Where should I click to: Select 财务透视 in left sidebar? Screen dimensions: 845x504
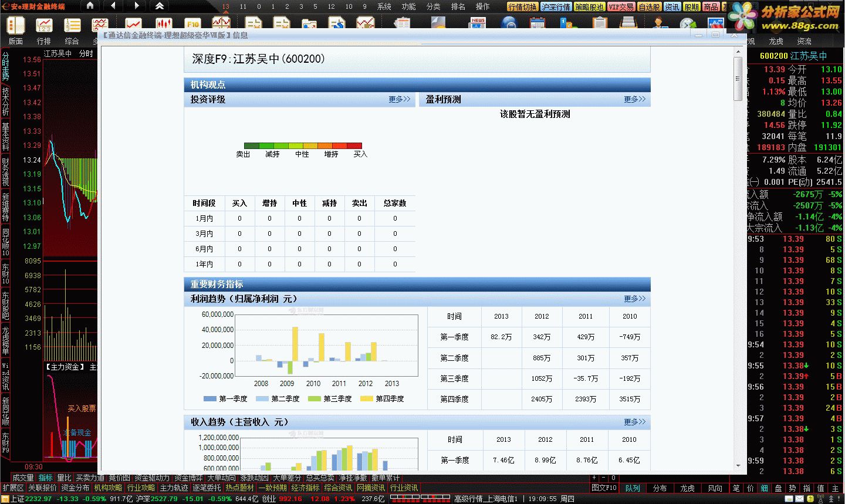[5, 172]
